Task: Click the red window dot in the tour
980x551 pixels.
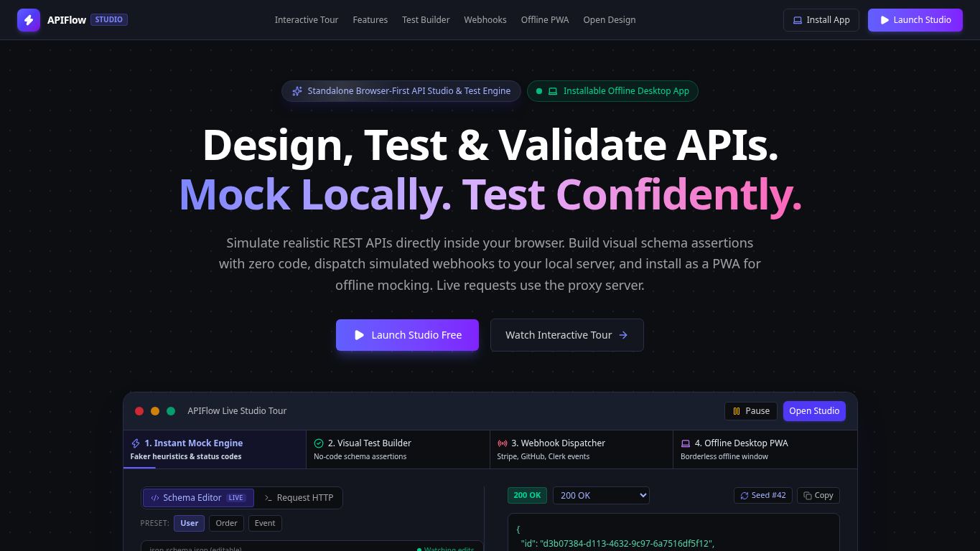Action: pos(139,411)
